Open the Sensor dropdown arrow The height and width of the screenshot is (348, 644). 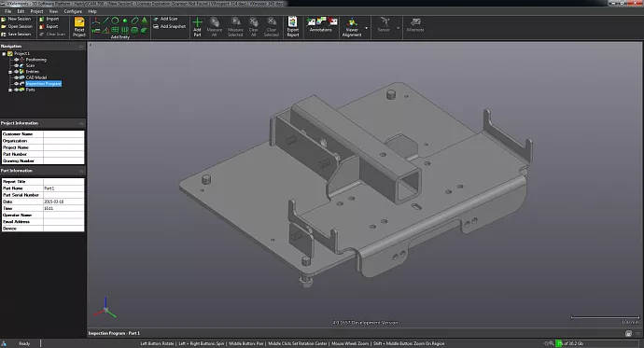[x=398, y=28]
